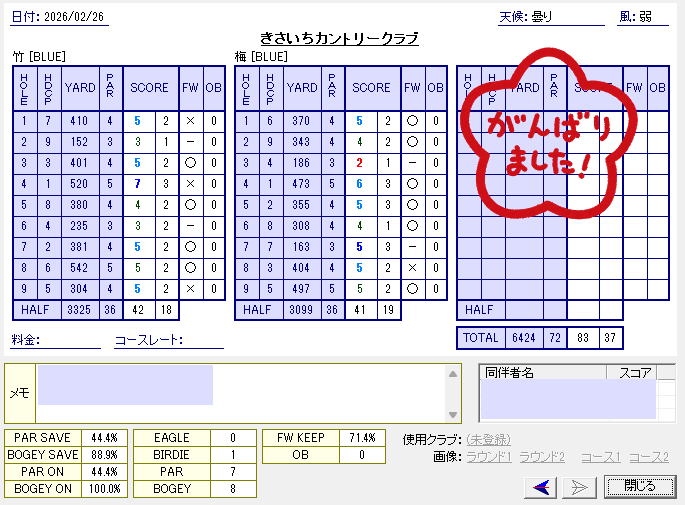Select the スコア column header in companions list

click(x=635, y=373)
